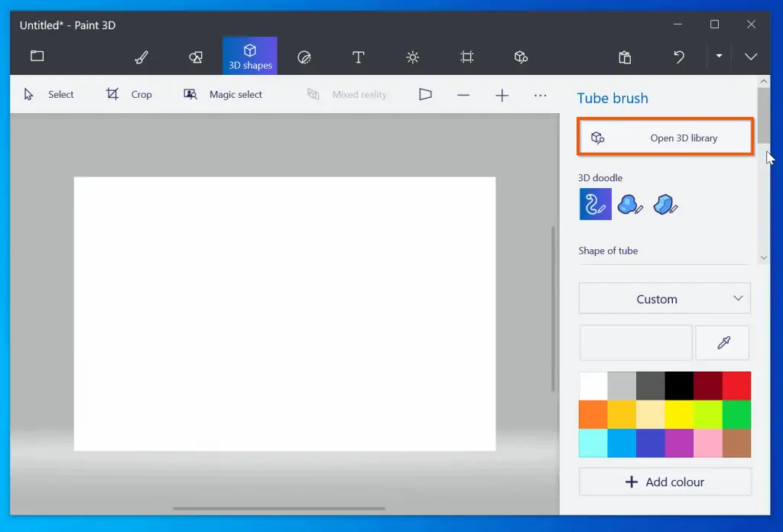Switch to the Stickers tool
Image resolution: width=783 pixels, height=532 pixels.
tap(304, 57)
